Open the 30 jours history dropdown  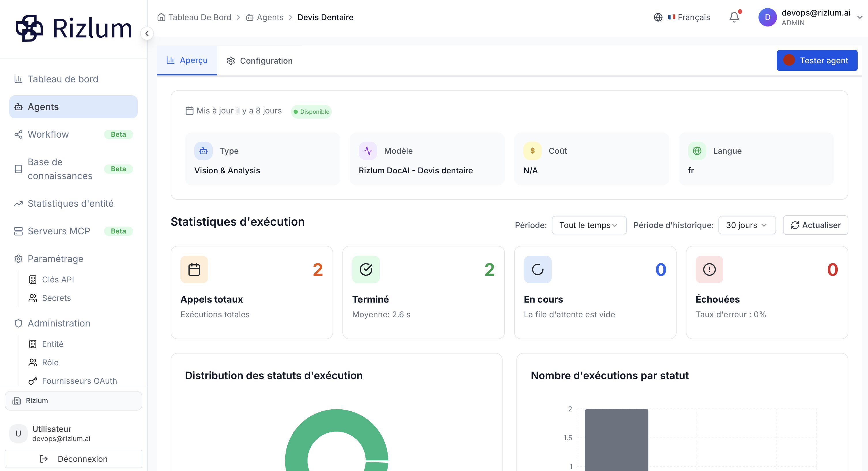pos(747,225)
